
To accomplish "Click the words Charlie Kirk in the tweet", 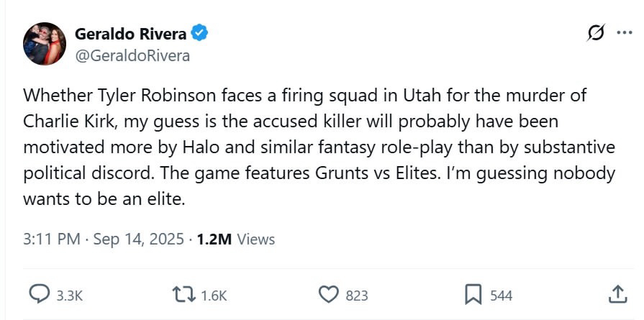I will 67,121.
